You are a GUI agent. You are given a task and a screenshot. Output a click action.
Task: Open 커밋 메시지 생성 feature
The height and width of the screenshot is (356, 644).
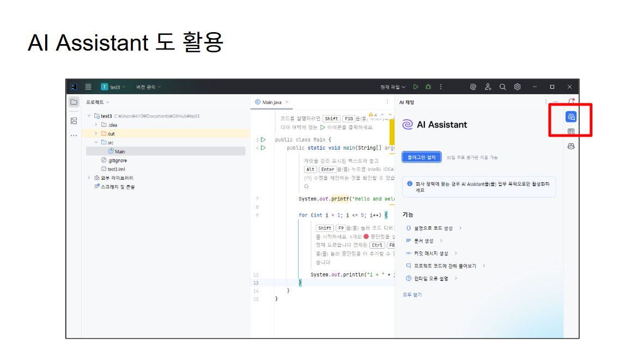tap(432, 254)
